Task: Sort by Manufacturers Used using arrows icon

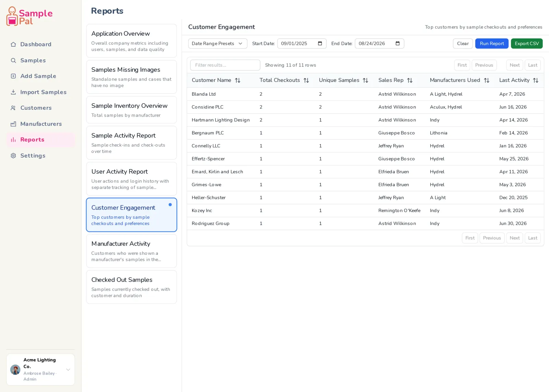Action: coord(487,80)
